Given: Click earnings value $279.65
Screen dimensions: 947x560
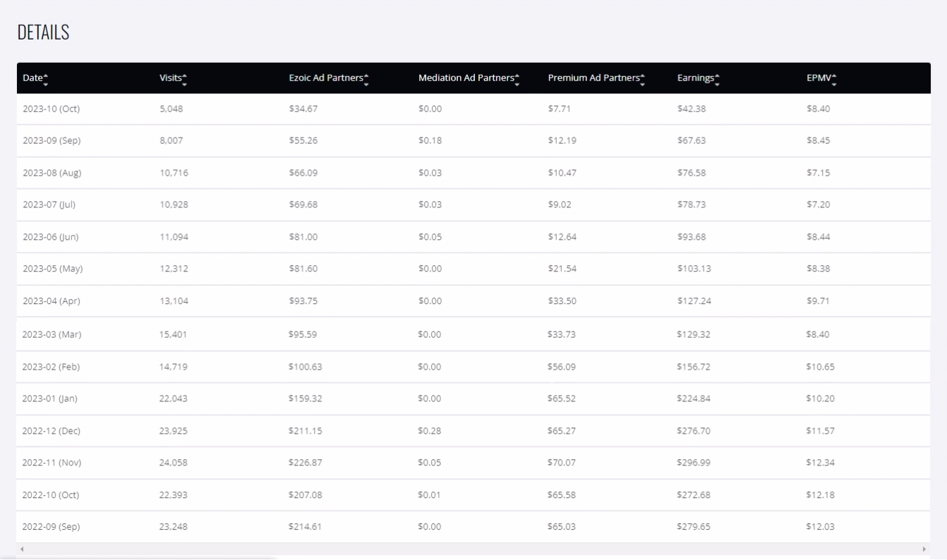Looking at the screenshot, I should point(694,527).
